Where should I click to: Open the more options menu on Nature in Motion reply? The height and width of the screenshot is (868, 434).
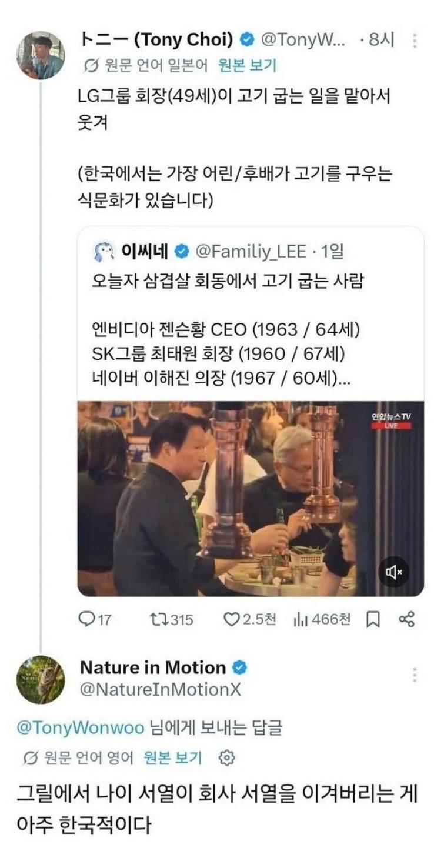[x=415, y=674]
